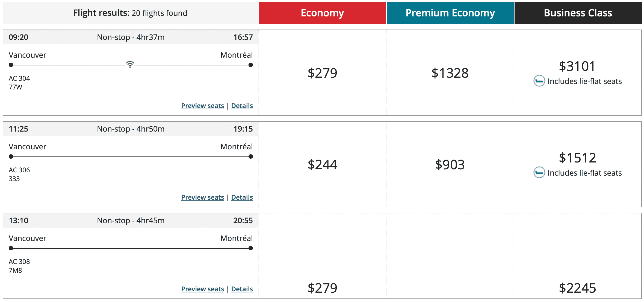Open Details for flight AC 308
Image resolution: width=644 pixels, height=302 pixels.
click(x=242, y=289)
